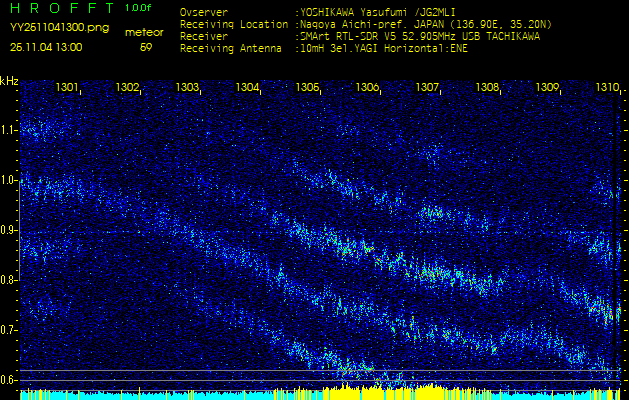Click the 1301 time marker
The width and height of the screenshot is (629, 400).
pyautogui.click(x=67, y=87)
